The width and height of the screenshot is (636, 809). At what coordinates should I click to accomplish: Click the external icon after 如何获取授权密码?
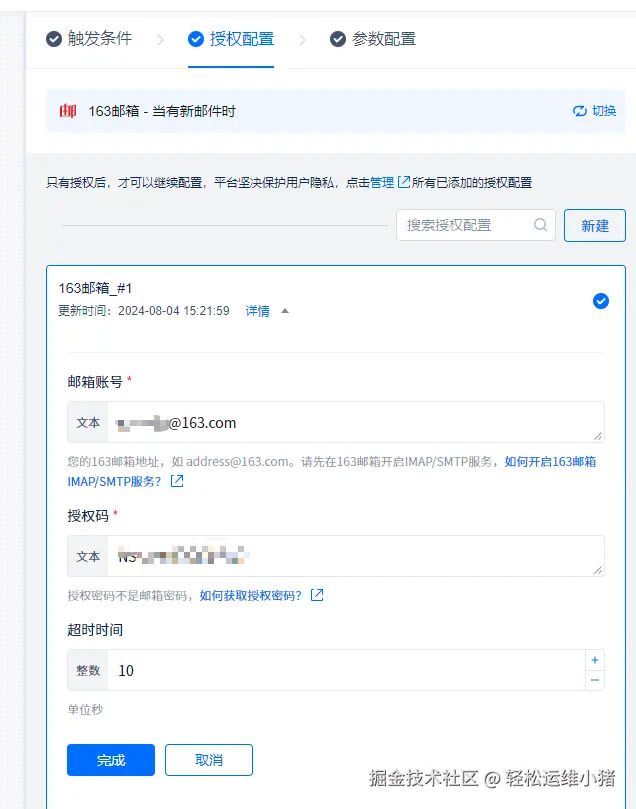pyautogui.click(x=317, y=595)
